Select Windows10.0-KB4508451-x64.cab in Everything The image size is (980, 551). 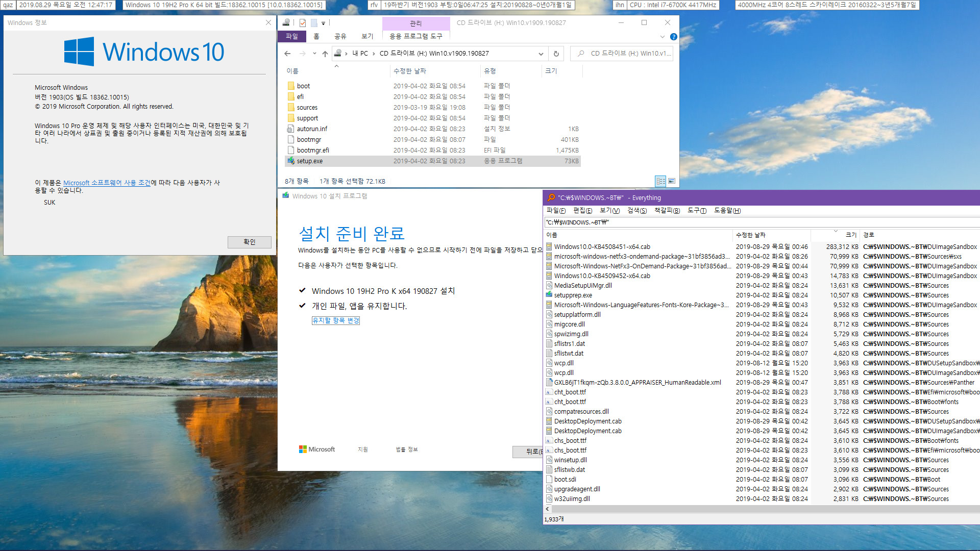click(x=602, y=246)
